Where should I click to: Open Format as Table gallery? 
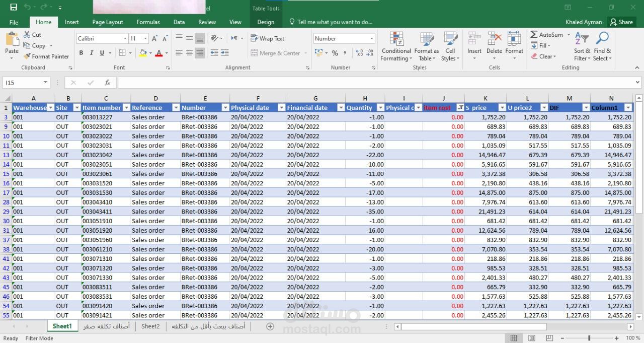pos(427,46)
